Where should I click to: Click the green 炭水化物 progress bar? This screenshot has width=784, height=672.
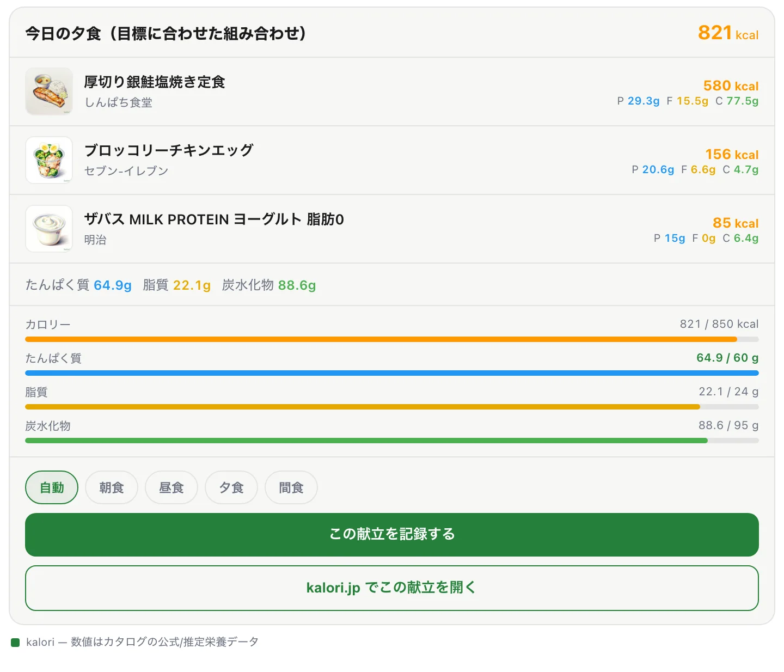tap(392, 441)
